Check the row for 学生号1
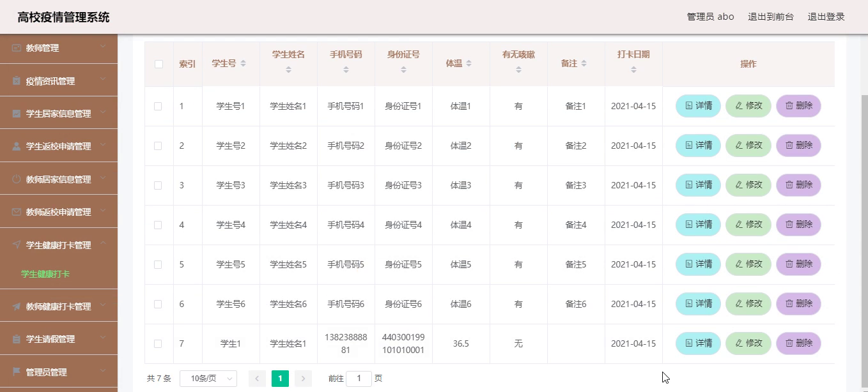This screenshot has height=392, width=868. tap(158, 106)
